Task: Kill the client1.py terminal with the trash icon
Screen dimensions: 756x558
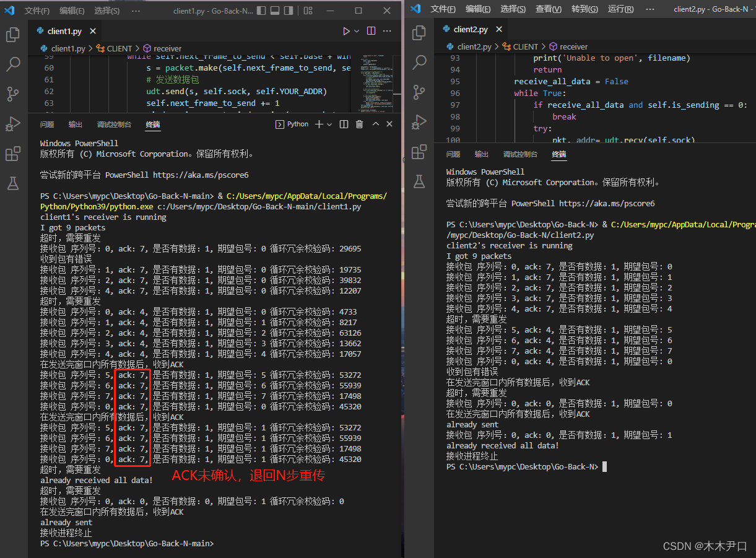Action: pyautogui.click(x=359, y=124)
